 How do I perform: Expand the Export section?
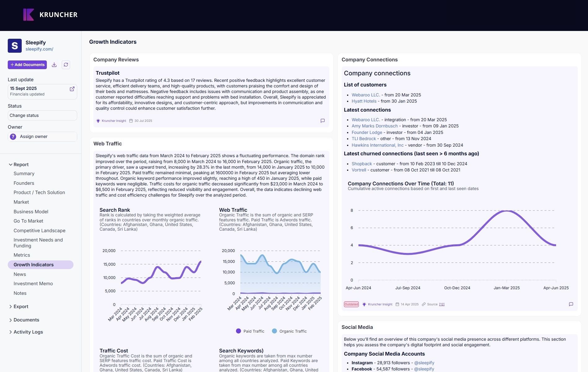[21, 307]
